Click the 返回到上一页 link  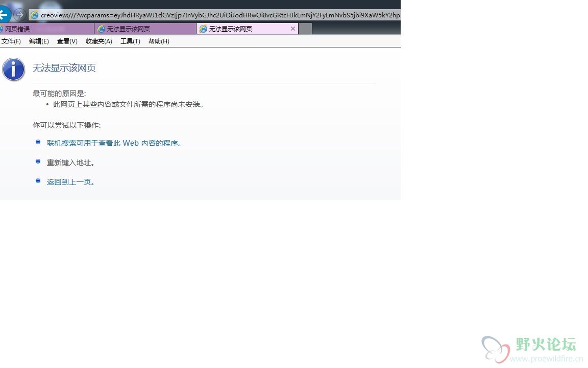(70, 182)
